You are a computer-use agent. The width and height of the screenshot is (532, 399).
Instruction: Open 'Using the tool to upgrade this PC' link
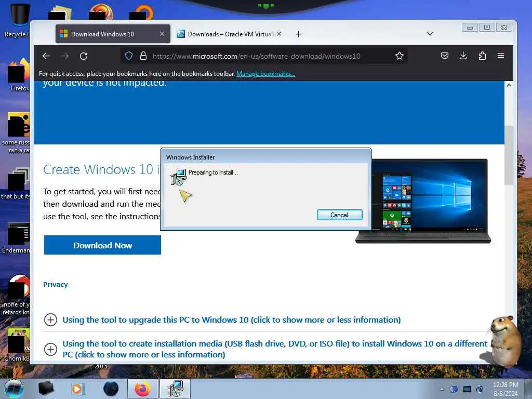pyautogui.click(x=231, y=320)
